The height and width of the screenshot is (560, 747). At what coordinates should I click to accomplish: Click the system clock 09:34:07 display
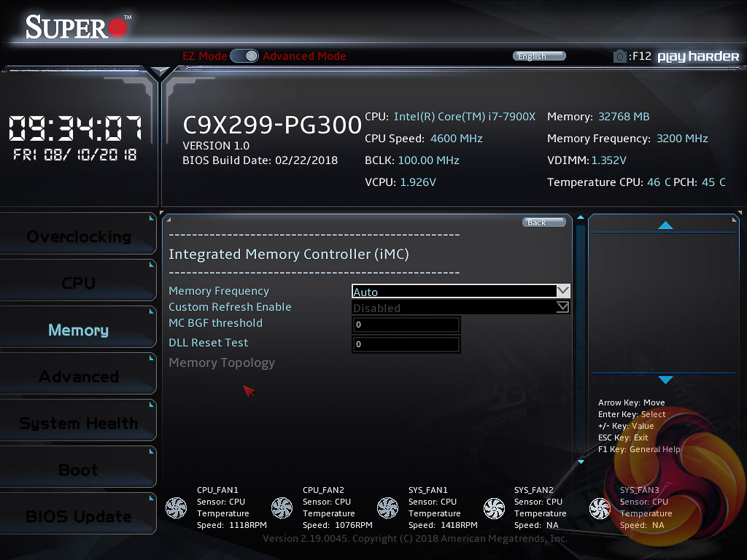click(75, 128)
